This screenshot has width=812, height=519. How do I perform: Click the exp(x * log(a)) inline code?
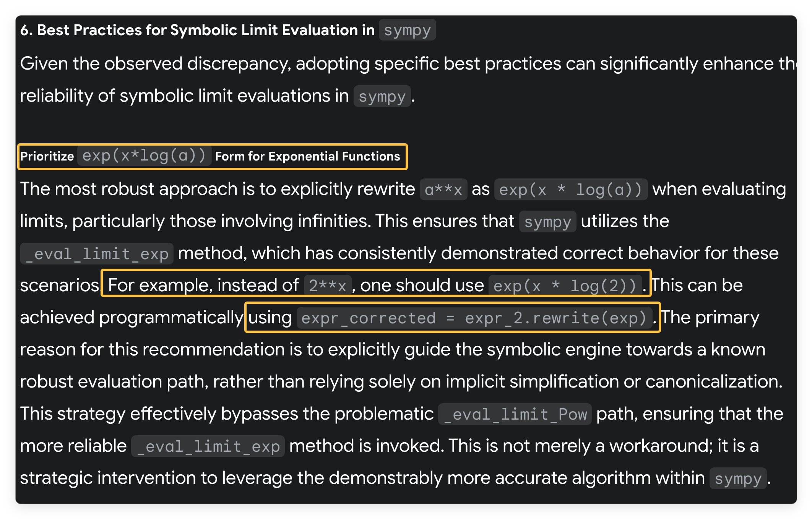pos(571,189)
